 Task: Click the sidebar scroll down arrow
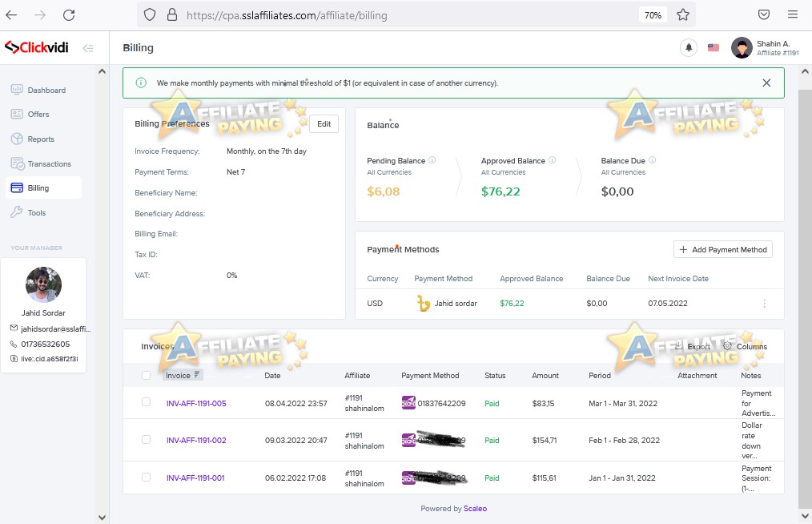point(102,518)
